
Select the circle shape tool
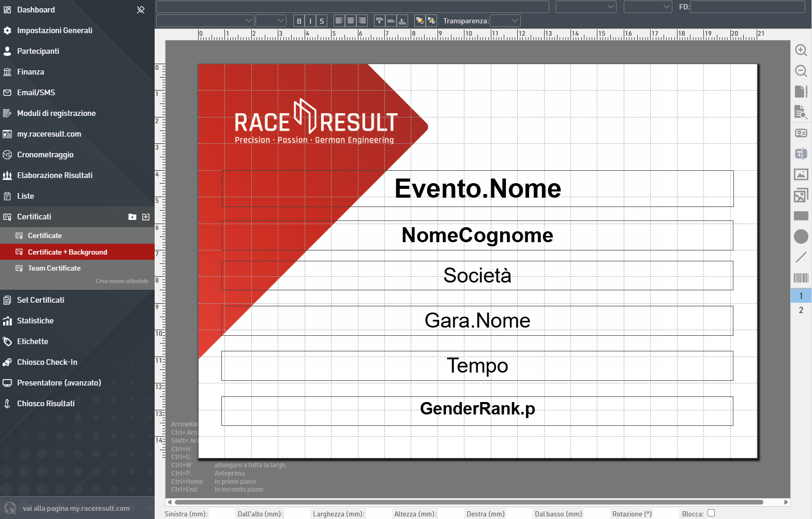(801, 236)
